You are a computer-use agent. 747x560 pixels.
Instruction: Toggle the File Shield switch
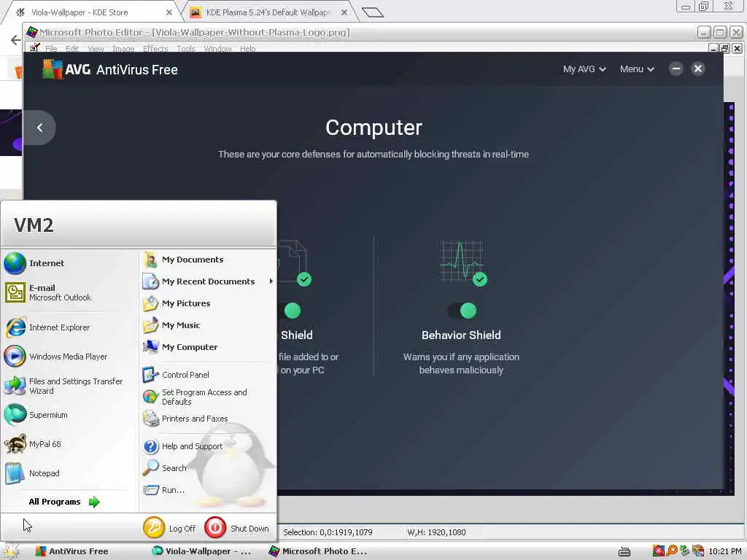tap(289, 311)
